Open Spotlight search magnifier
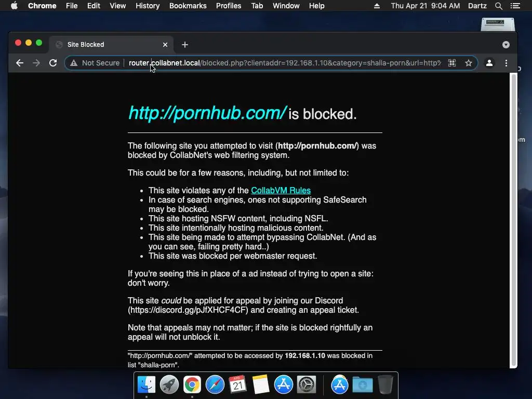 (x=498, y=6)
